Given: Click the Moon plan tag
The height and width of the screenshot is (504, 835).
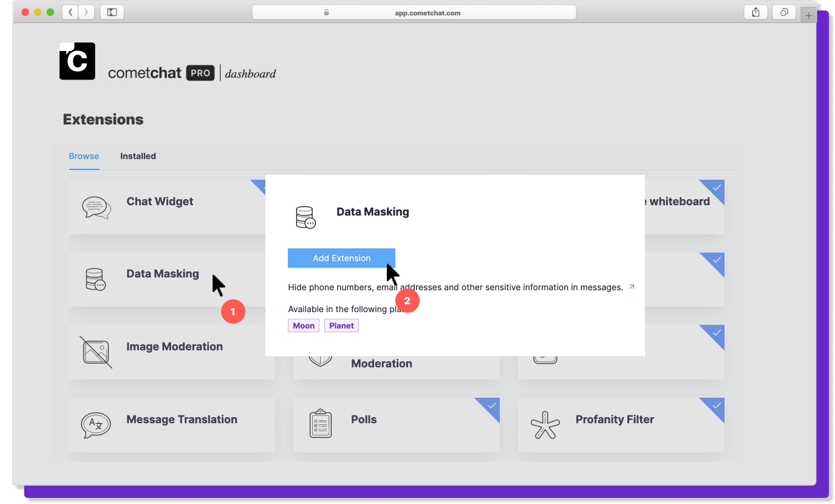Looking at the screenshot, I should [x=304, y=325].
